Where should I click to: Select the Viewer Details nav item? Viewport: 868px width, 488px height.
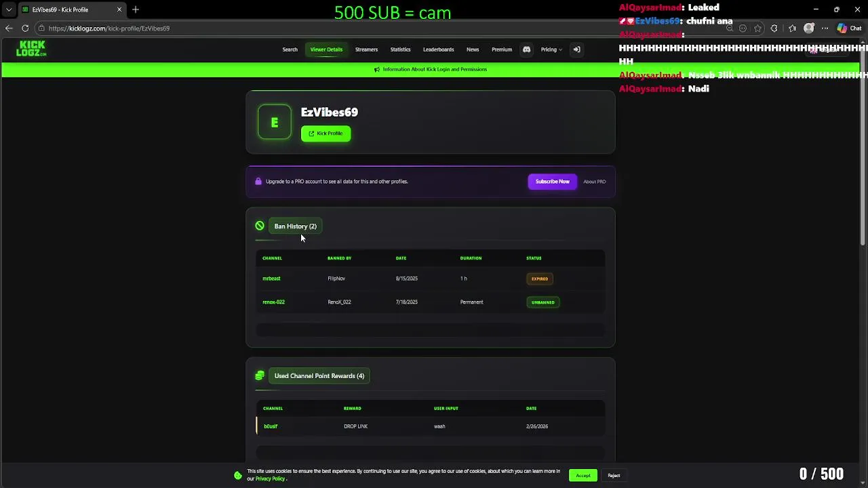click(326, 49)
